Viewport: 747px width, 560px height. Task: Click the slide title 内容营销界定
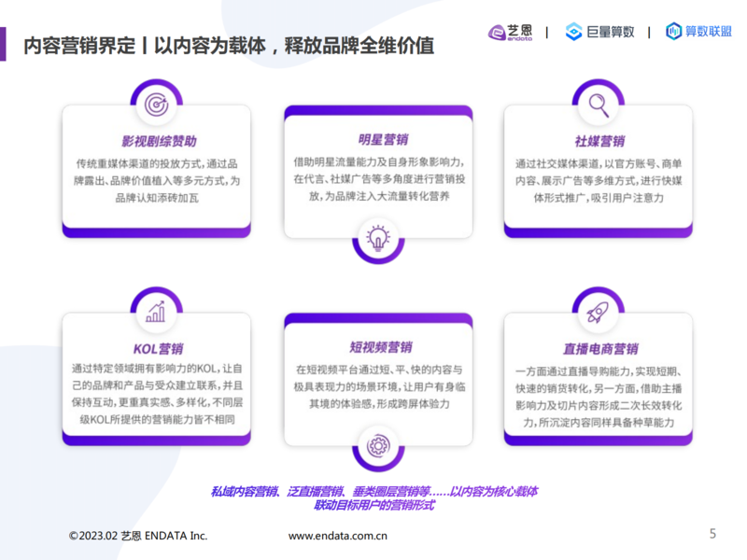[78, 46]
